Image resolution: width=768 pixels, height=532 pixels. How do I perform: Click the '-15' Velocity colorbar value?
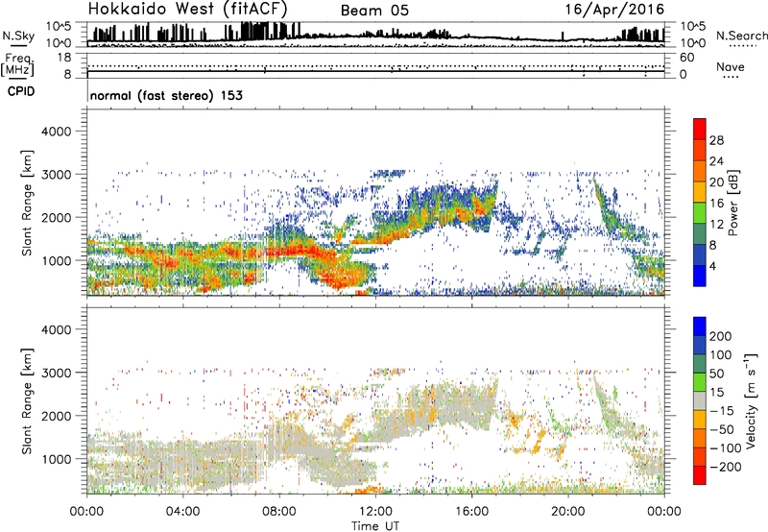tap(722, 411)
